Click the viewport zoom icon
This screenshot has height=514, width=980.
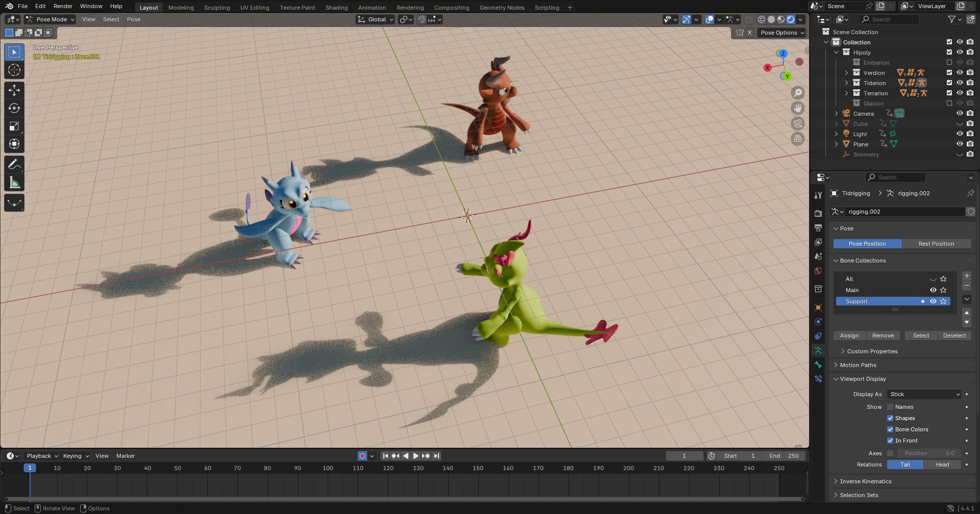pyautogui.click(x=797, y=93)
